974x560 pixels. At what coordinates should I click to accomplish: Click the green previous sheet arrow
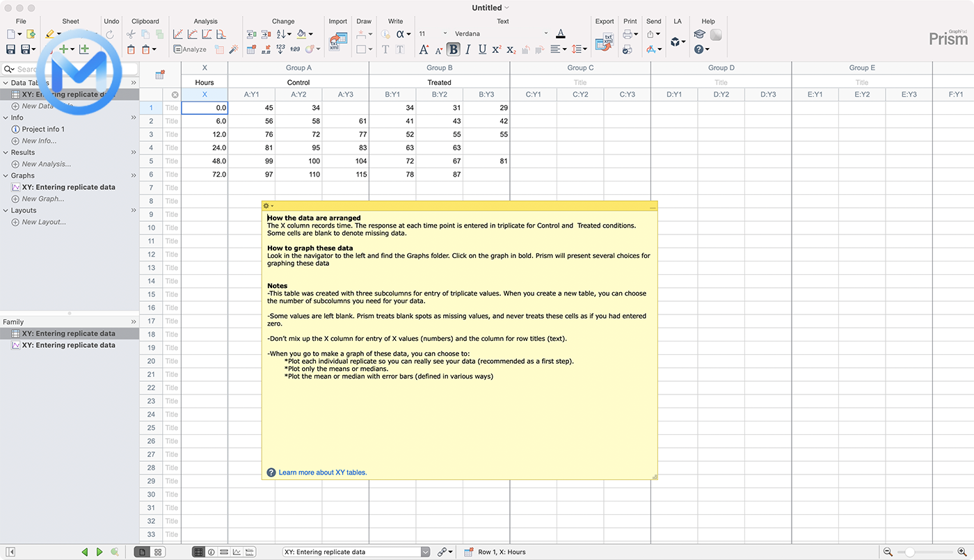tap(85, 552)
